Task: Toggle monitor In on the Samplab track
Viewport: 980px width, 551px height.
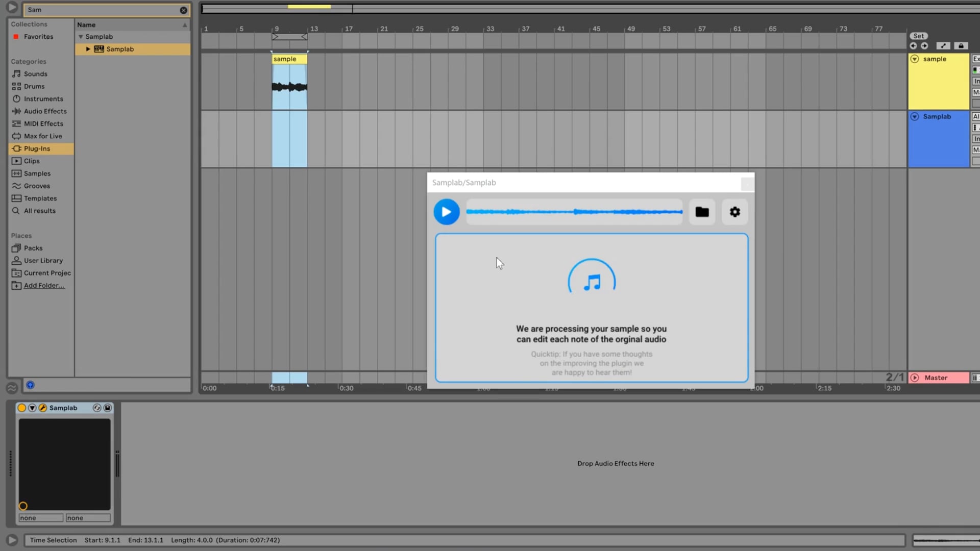Action: (976, 138)
